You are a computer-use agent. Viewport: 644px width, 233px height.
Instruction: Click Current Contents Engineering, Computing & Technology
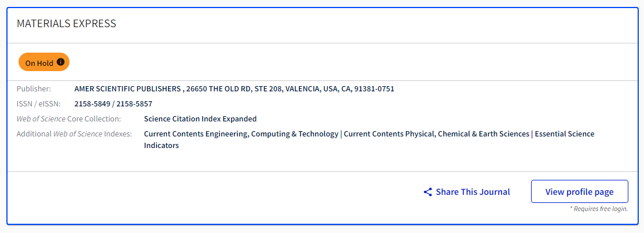pos(241,134)
